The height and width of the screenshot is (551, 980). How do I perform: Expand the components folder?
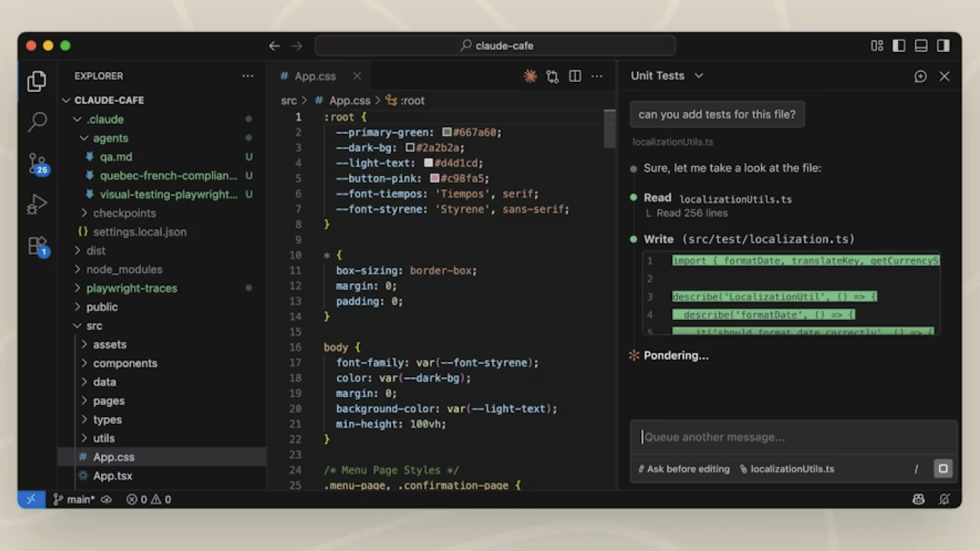tap(125, 364)
